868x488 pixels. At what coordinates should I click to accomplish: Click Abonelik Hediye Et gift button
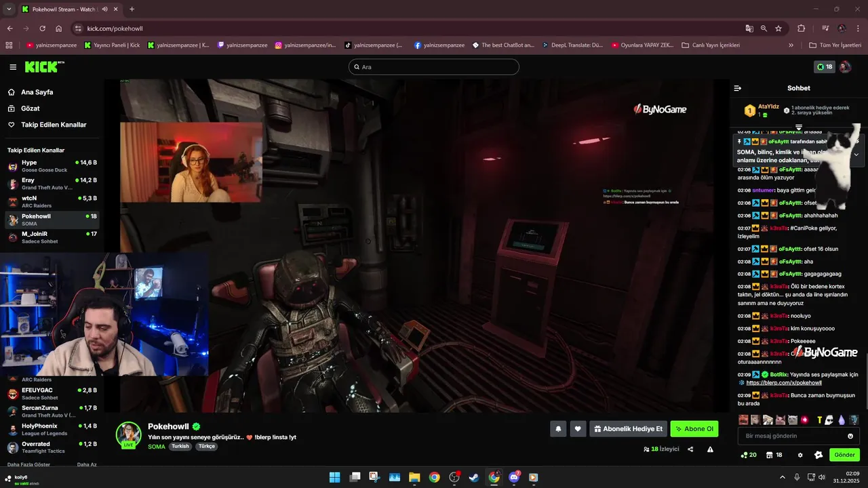628,429
